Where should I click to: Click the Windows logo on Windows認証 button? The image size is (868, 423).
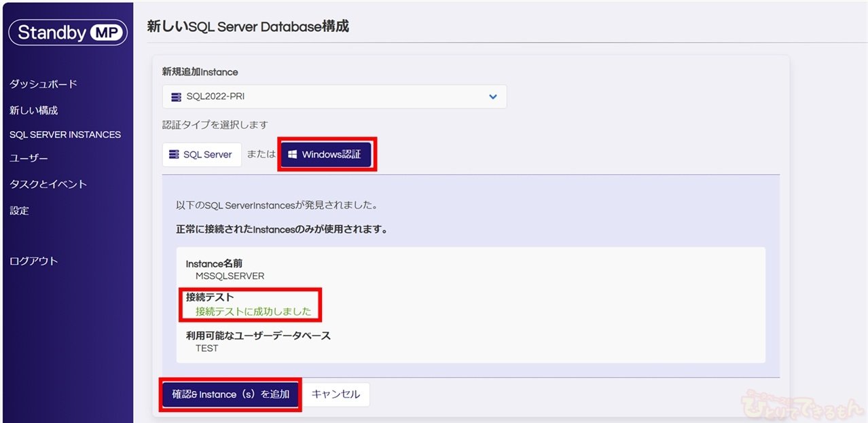293,155
